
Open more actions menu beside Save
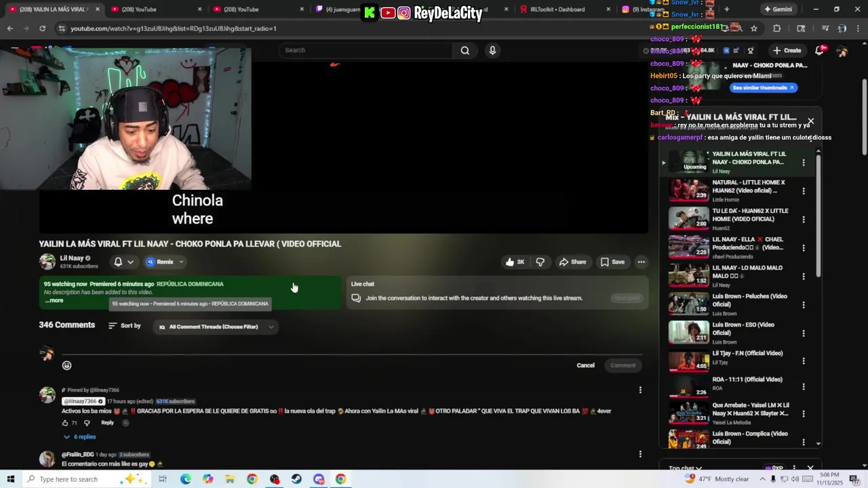tap(641, 262)
